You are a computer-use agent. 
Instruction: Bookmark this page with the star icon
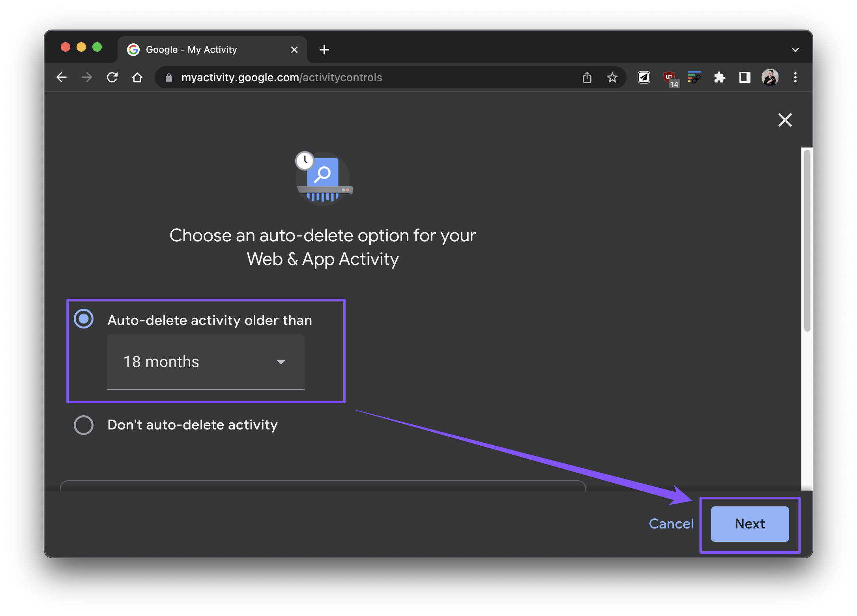pos(612,77)
